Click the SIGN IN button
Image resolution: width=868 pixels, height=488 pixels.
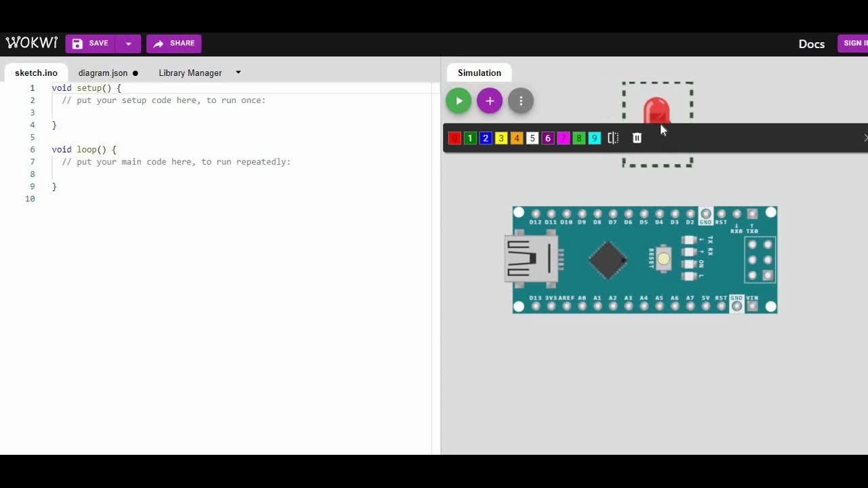point(856,43)
